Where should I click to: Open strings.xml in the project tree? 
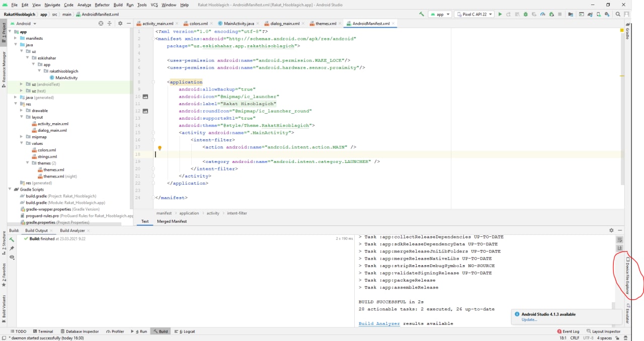[47, 156]
